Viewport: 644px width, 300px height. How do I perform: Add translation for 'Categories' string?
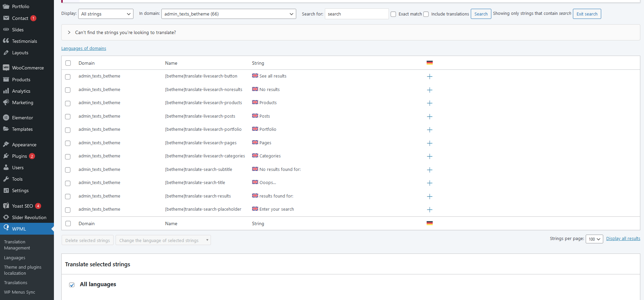click(429, 156)
